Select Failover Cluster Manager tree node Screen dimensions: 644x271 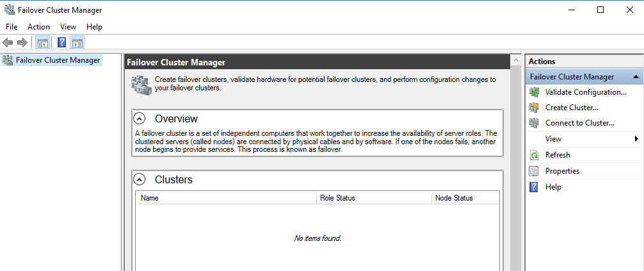coord(58,60)
